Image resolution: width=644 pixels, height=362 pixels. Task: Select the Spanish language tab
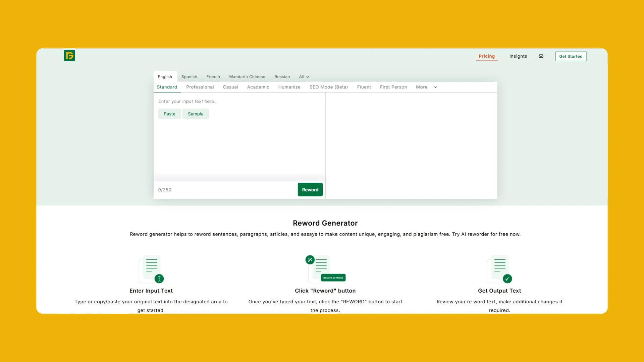(x=189, y=77)
